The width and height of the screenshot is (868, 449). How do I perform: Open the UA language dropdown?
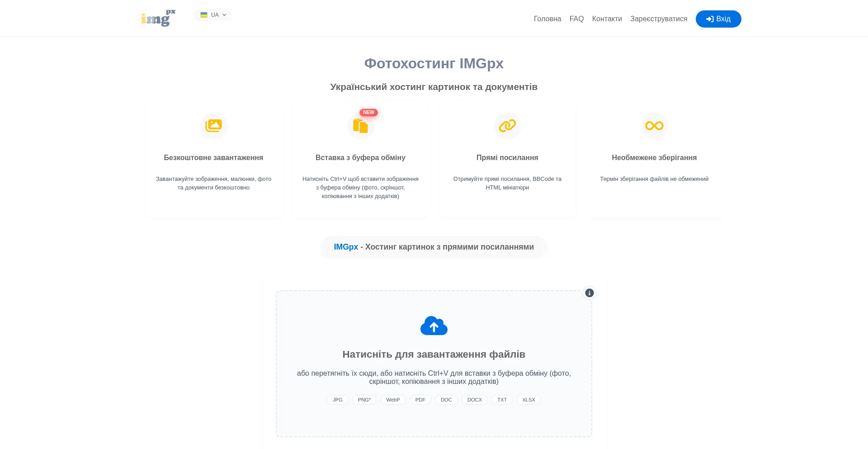pos(213,15)
